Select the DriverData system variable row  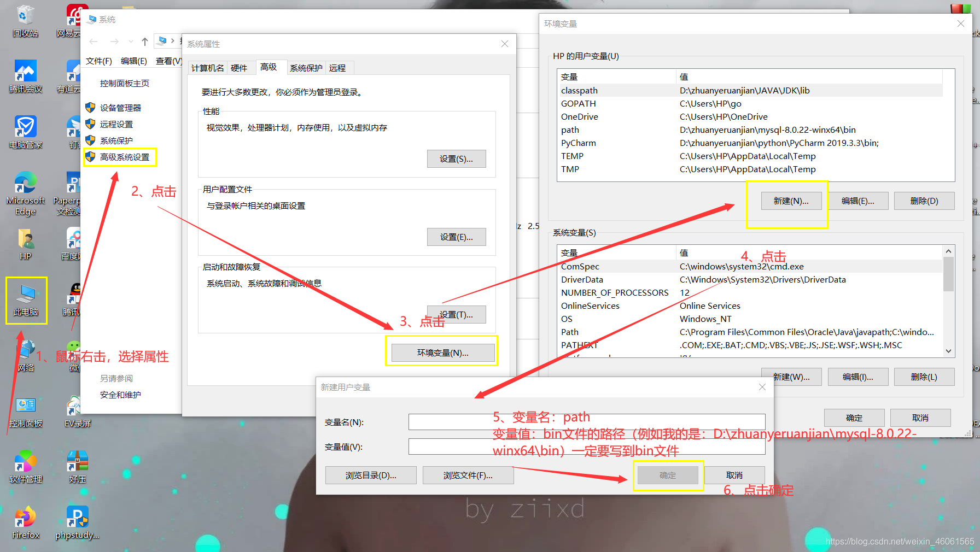click(750, 279)
